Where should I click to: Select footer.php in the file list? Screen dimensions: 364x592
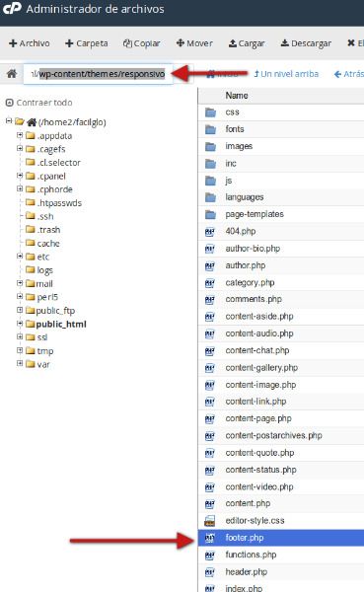[281, 538]
